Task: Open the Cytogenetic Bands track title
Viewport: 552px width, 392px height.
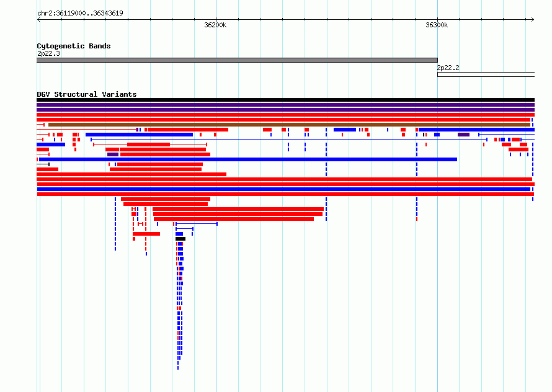Action: click(74, 46)
